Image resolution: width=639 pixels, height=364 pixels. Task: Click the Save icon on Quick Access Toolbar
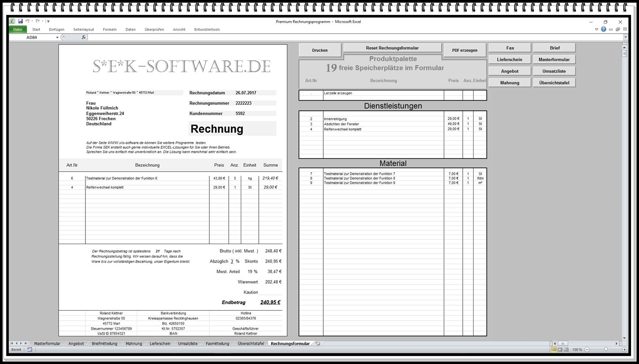21,21
